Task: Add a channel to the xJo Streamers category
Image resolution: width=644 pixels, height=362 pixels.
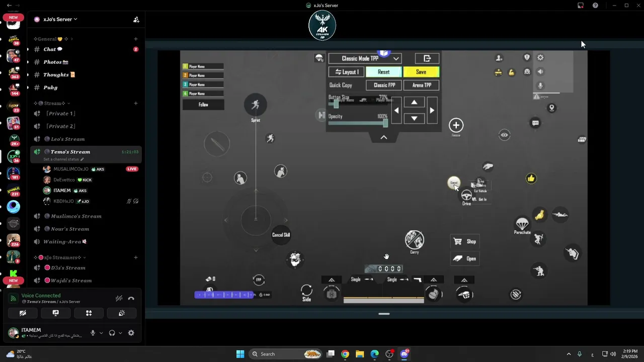Action: point(136,257)
